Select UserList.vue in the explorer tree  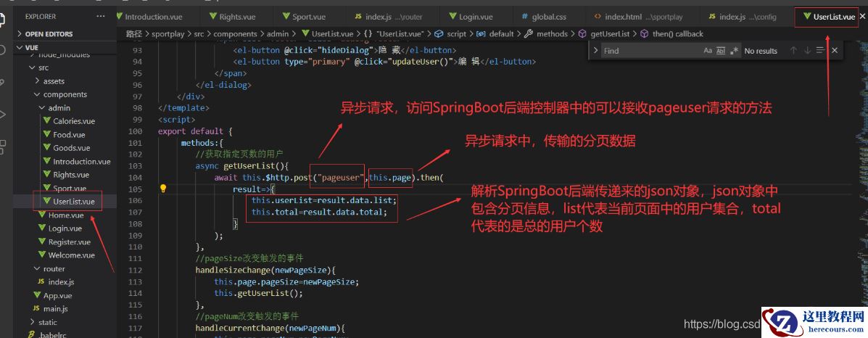tap(74, 201)
